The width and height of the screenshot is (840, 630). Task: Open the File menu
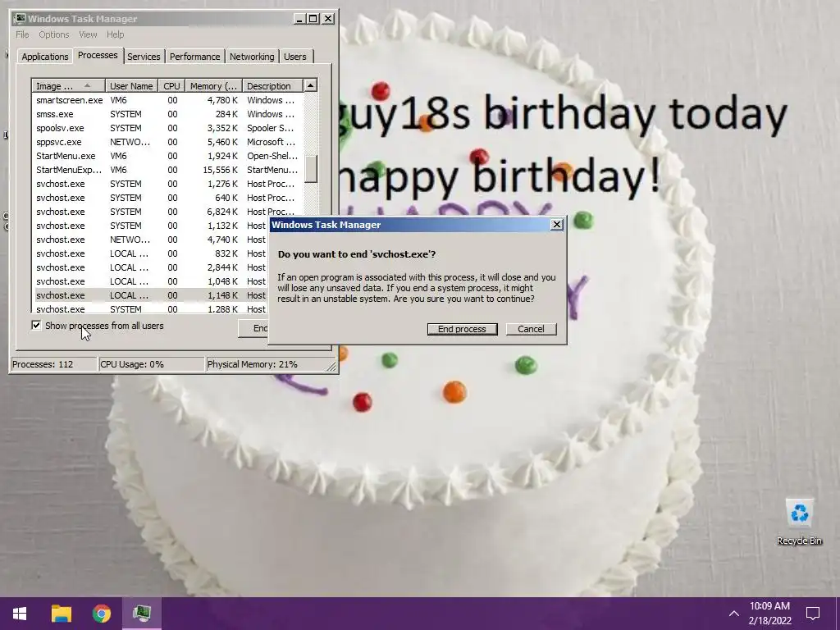point(22,34)
